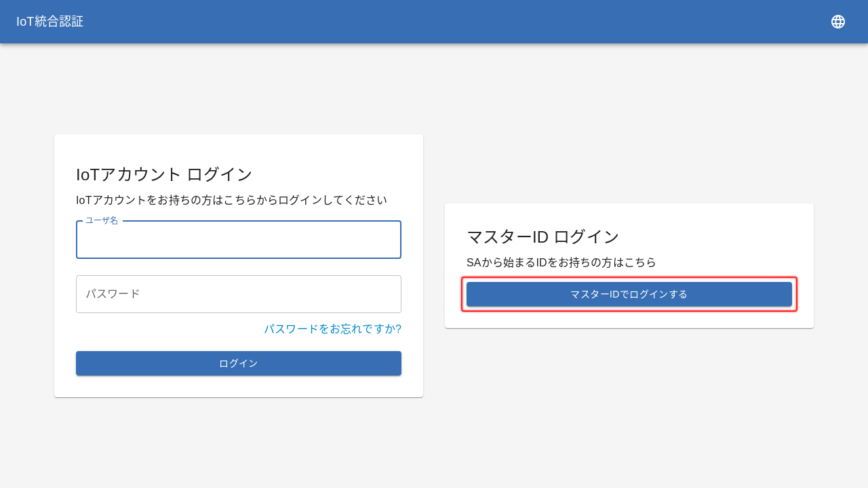
Task: Click the IoT統合認証 header title
Action: 50,22
